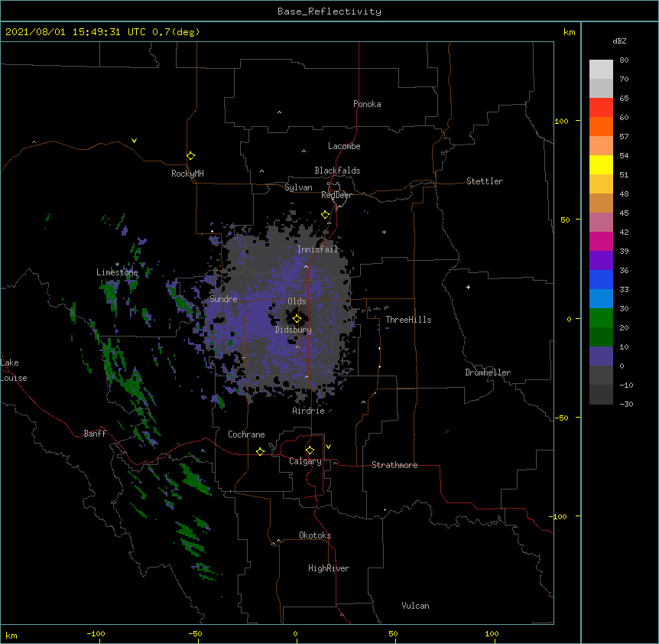
Task: Click the Blackfalds city label
Action: [x=337, y=171]
